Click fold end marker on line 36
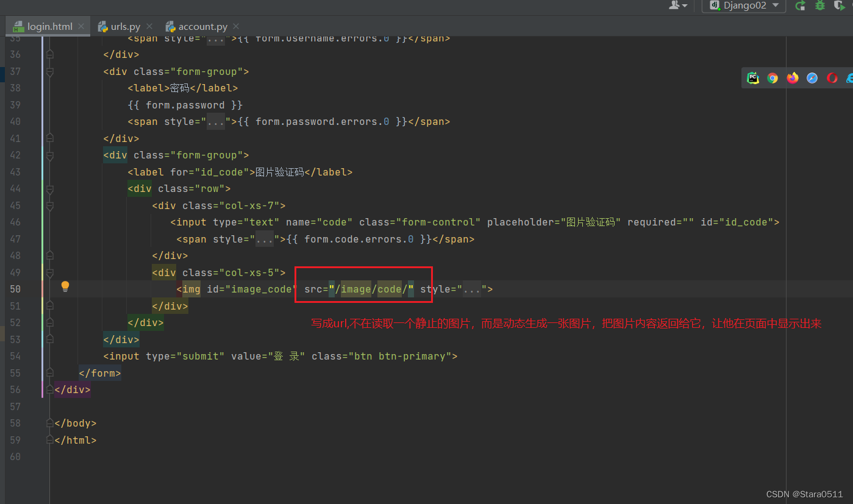The width and height of the screenshot is (853, 504). 50,54
